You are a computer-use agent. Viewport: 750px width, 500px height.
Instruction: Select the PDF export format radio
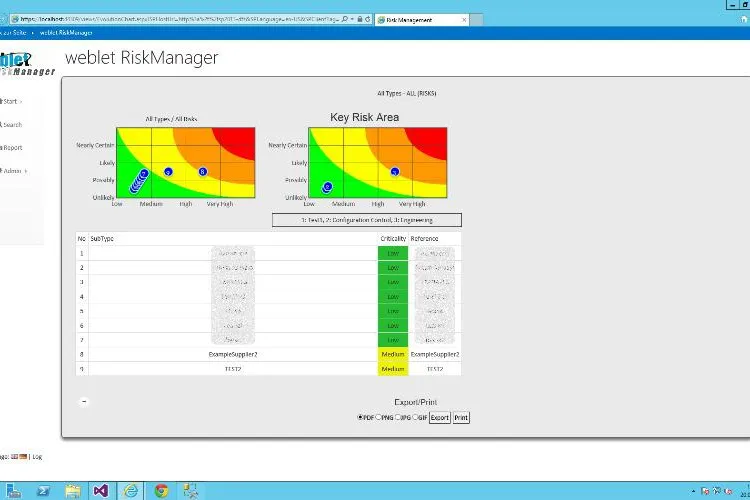coord(360,417)
